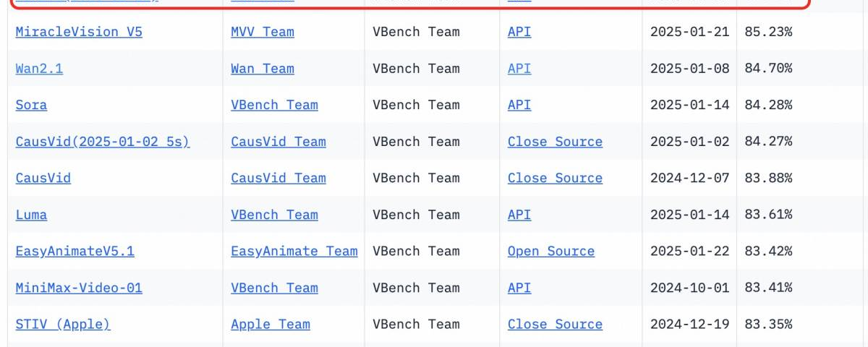The height and width of the screenshot is (347, 868).
Task: Visit the EasyAnimate Team link
Action: (x=294, y=251)
